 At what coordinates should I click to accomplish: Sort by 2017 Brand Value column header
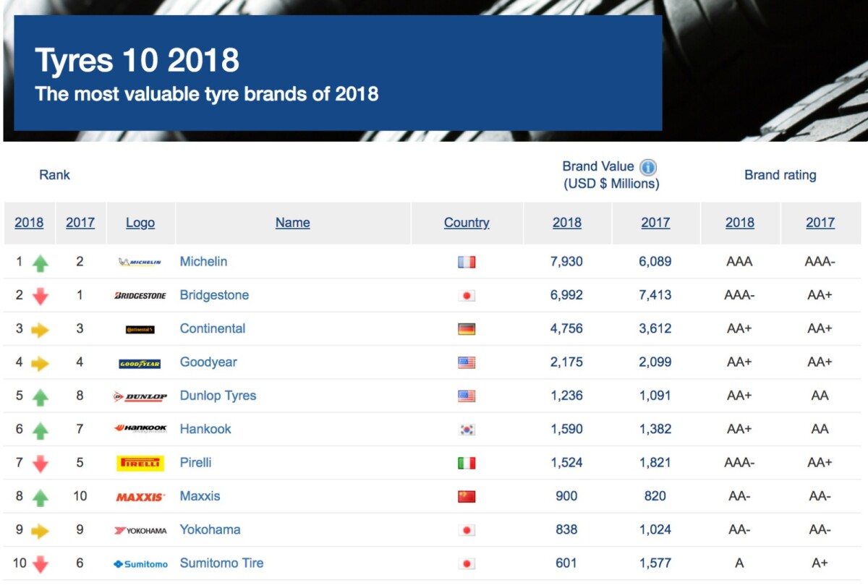click(655, 223)
